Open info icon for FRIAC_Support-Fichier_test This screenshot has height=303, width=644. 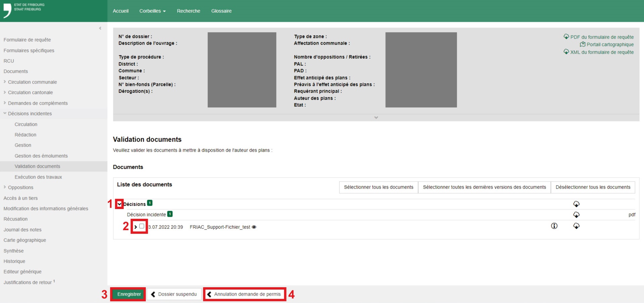(554, 226)
